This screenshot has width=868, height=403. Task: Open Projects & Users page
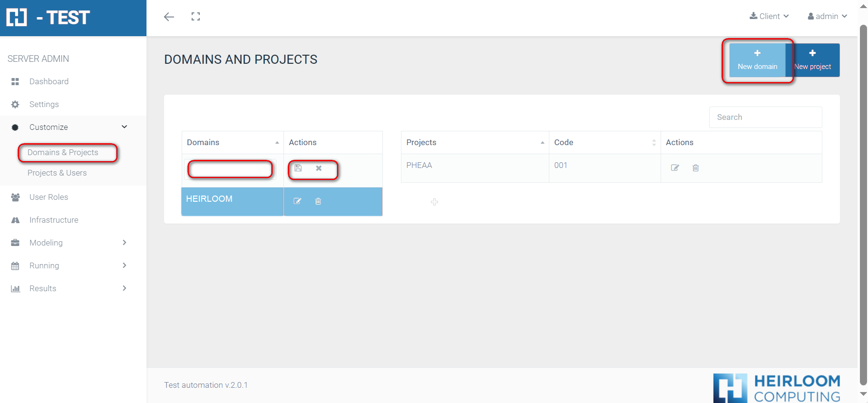tap(57, 173)
